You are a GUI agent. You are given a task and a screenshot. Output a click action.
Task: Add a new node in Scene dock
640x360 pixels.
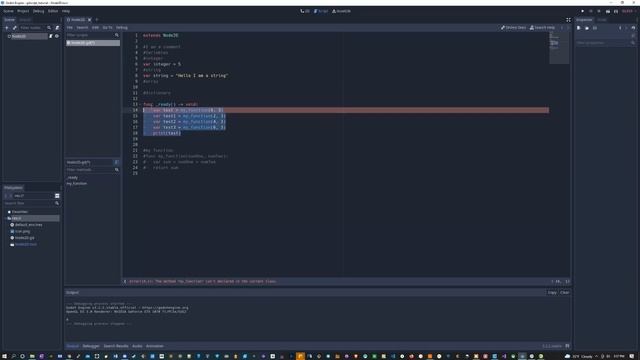point(7,28)
